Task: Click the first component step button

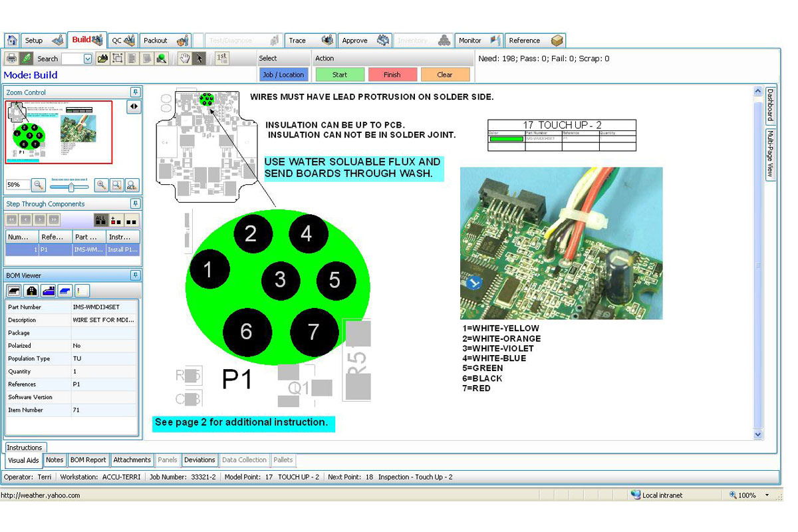Action: point(11,219)
